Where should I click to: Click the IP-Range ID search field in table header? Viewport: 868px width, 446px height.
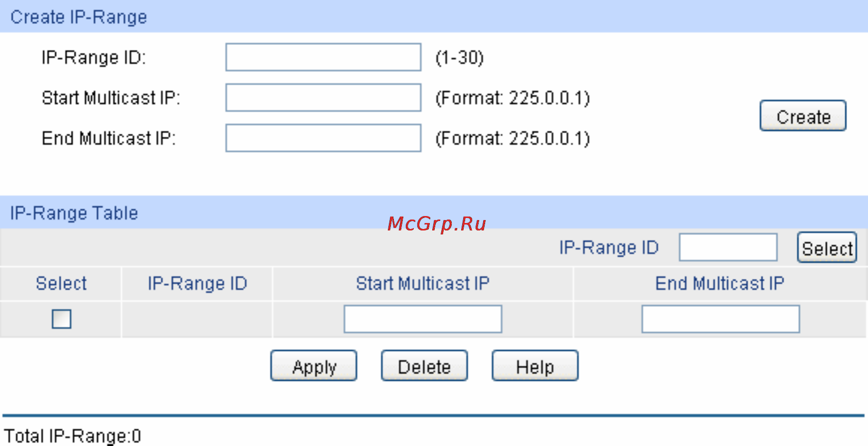coord(728,247)
